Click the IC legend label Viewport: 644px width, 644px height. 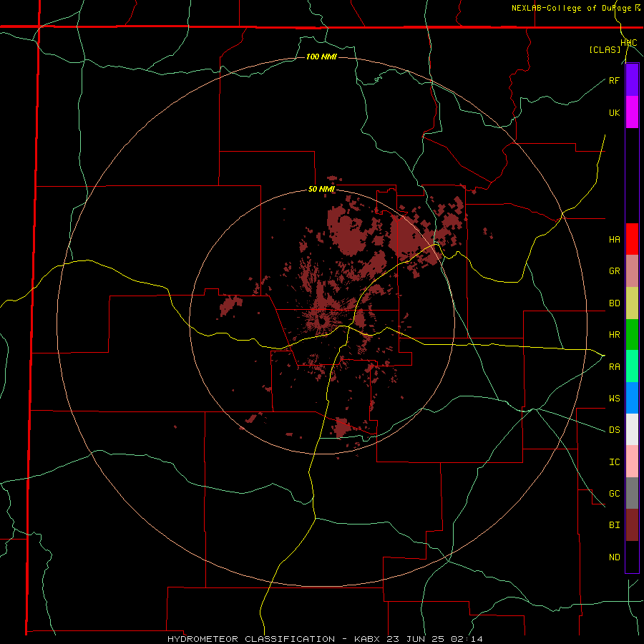coord(614,462)
